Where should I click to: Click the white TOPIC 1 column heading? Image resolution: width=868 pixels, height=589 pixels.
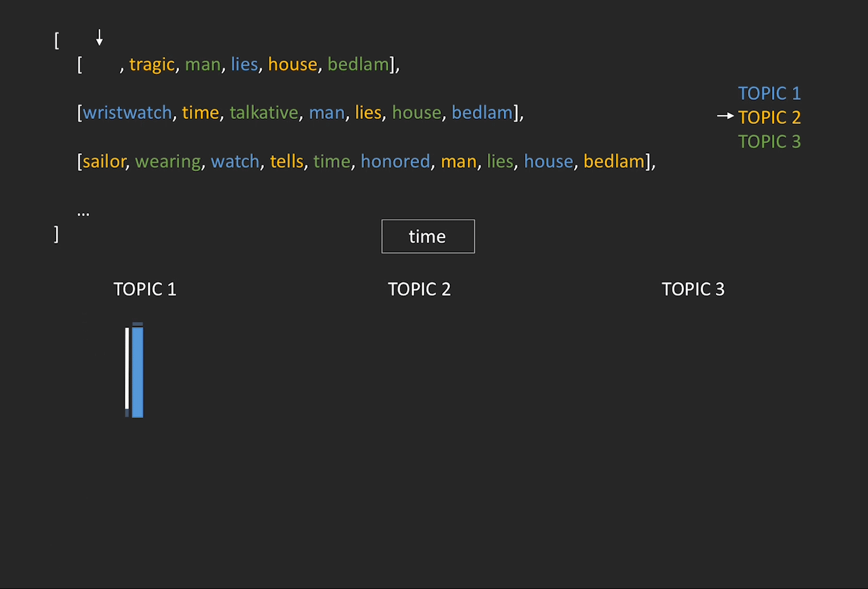[145, 289]
